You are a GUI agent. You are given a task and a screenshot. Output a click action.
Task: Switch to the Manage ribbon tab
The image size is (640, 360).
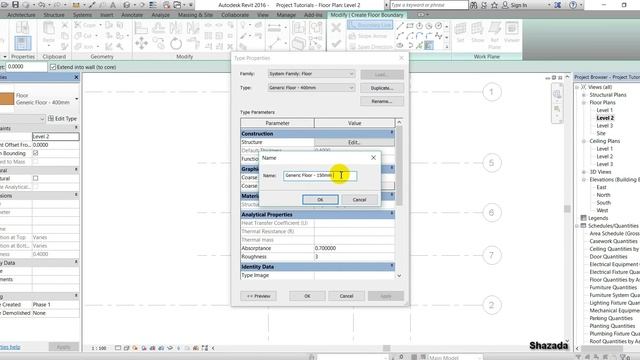coord(286,15)
